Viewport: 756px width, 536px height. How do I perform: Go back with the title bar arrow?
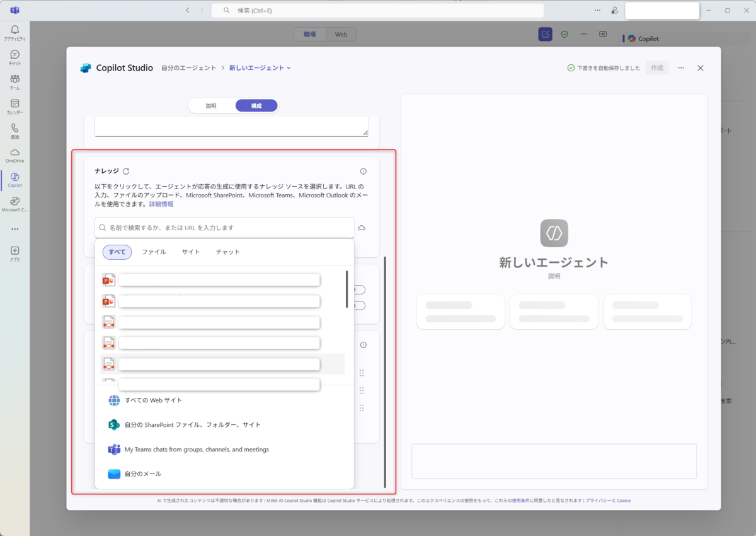pyautogui.click(x=188, y=10)
